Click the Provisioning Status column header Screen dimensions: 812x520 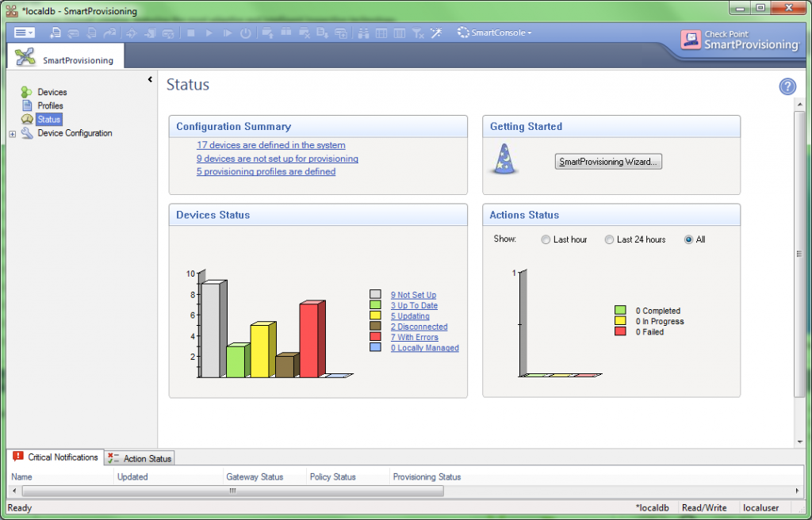pyautogui.click(x=427, y=477)
